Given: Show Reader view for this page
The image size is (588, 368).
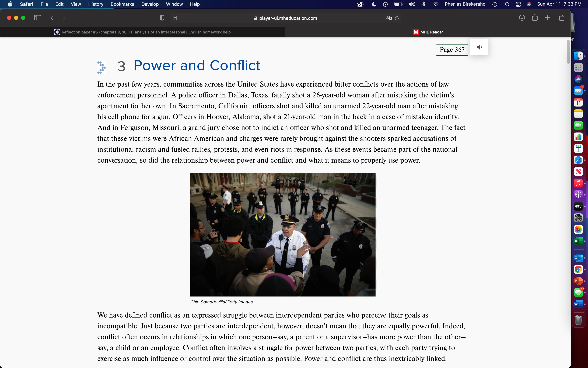Looking at the screenshot, I should pos(175,18).
